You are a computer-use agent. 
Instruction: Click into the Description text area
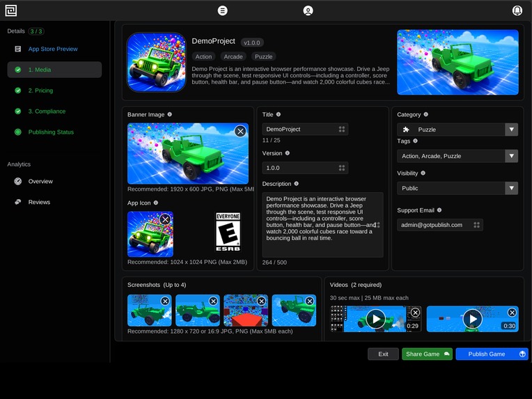tap(322, 225)
